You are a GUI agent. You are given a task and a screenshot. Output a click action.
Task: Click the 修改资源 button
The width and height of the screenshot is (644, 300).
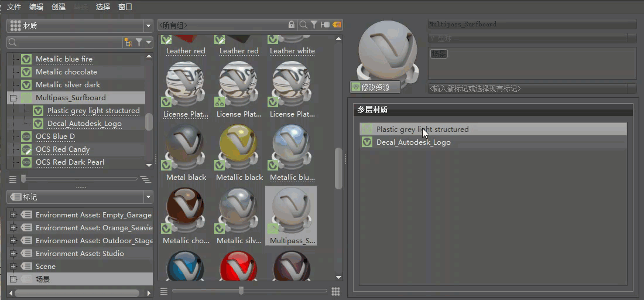(375, 87)
